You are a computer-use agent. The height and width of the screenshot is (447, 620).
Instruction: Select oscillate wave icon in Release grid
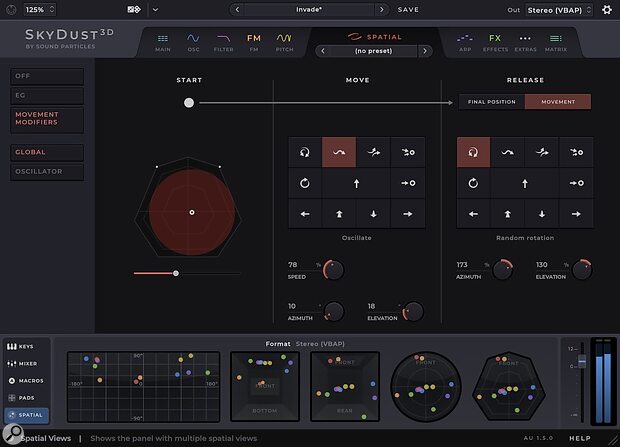click(507, 152)
